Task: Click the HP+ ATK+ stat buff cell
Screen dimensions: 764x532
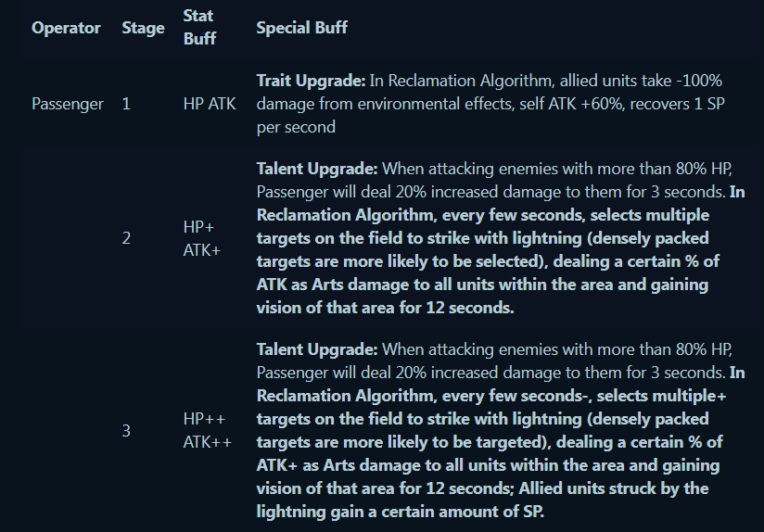Action: click(202, 238)
